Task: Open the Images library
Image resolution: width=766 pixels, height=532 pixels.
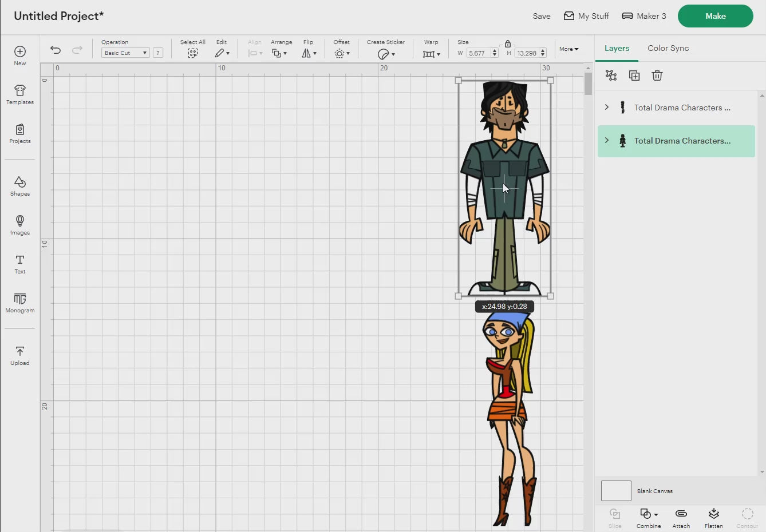Action: coord(20,225)
